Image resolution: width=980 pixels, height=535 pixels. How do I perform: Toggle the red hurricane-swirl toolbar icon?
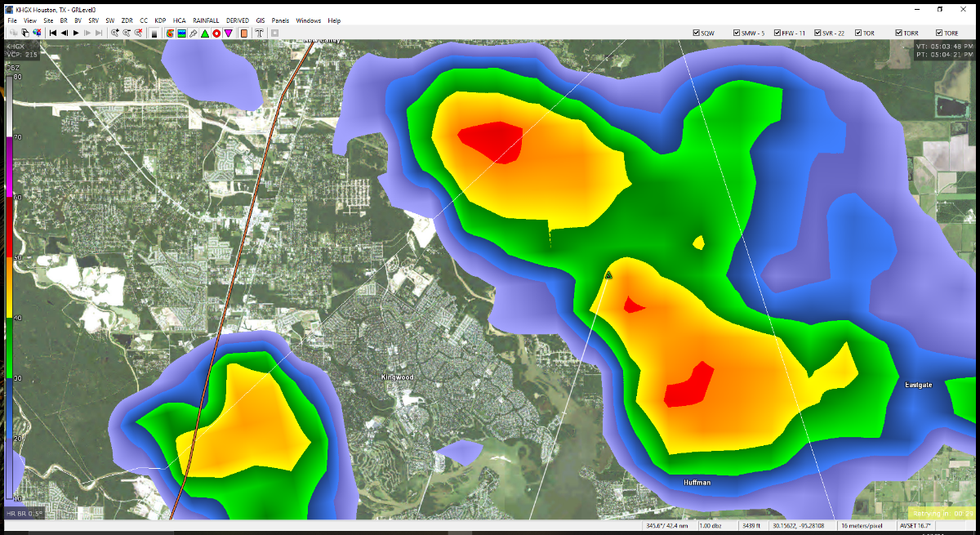170,33
